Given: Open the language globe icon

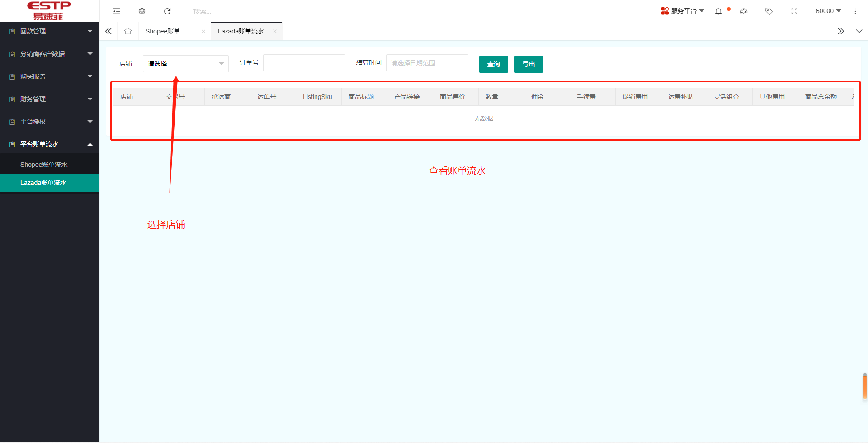Looking at the screenshot, I should pyautogui.click(x=142, y=11).
